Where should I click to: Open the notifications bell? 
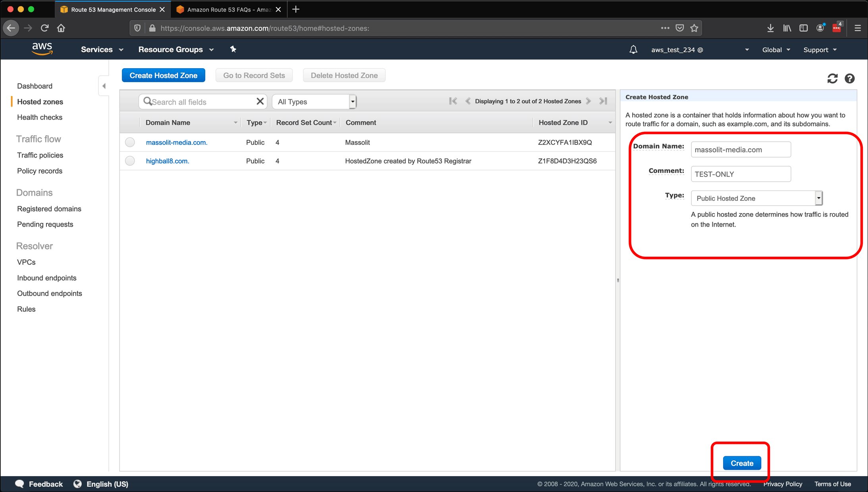coord(633,50)
